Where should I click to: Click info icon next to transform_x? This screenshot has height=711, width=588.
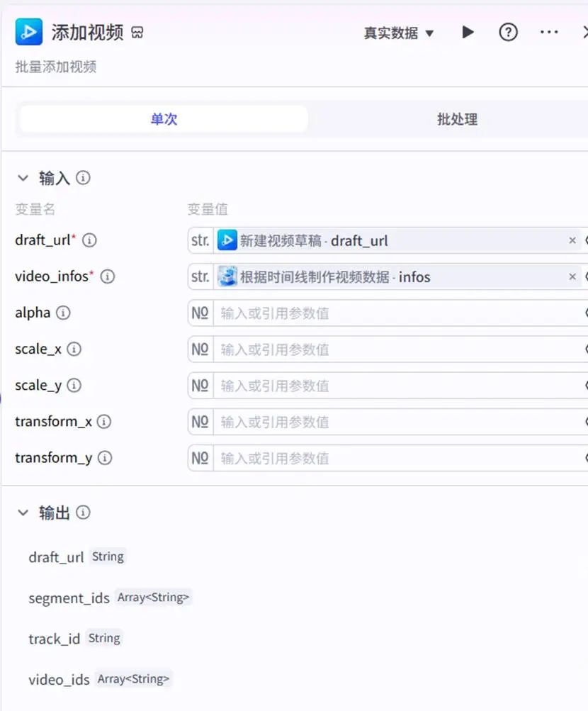(x=103, y=421)
